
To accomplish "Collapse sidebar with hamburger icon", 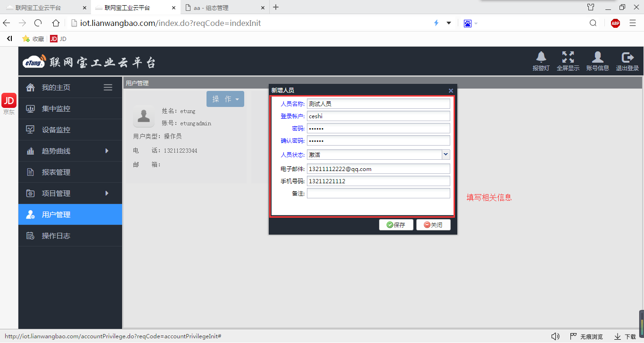I will (108, 87).
